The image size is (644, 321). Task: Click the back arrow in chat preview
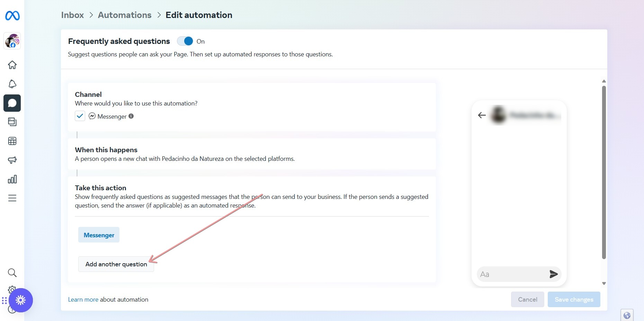tap(482, 115)
